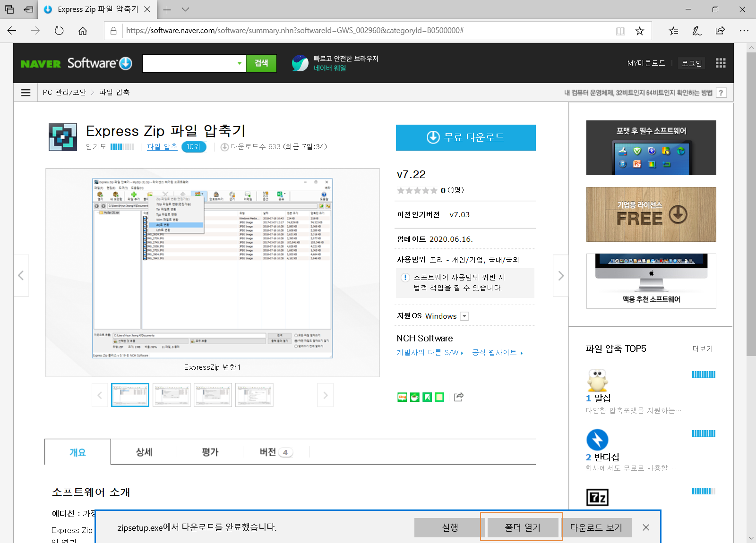This screenshot has height=543, width=756.
Task: Click the star rating bar
Action: tap(417, 190)
